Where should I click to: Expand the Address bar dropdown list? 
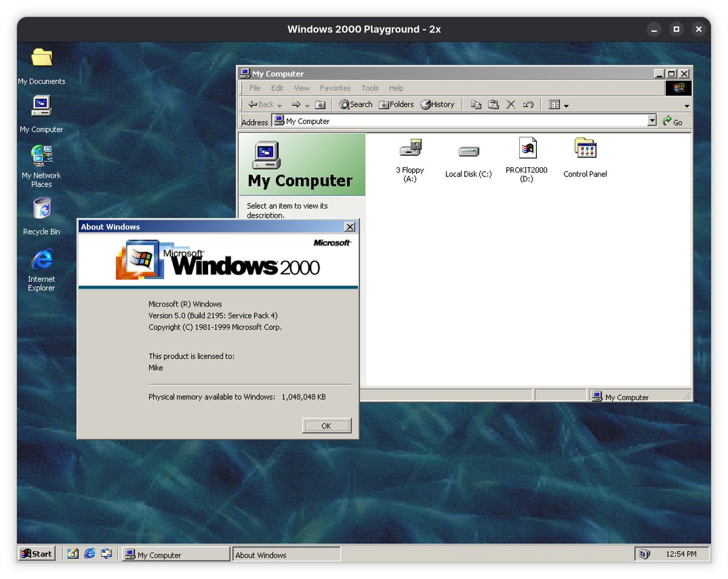coord(652,121)
